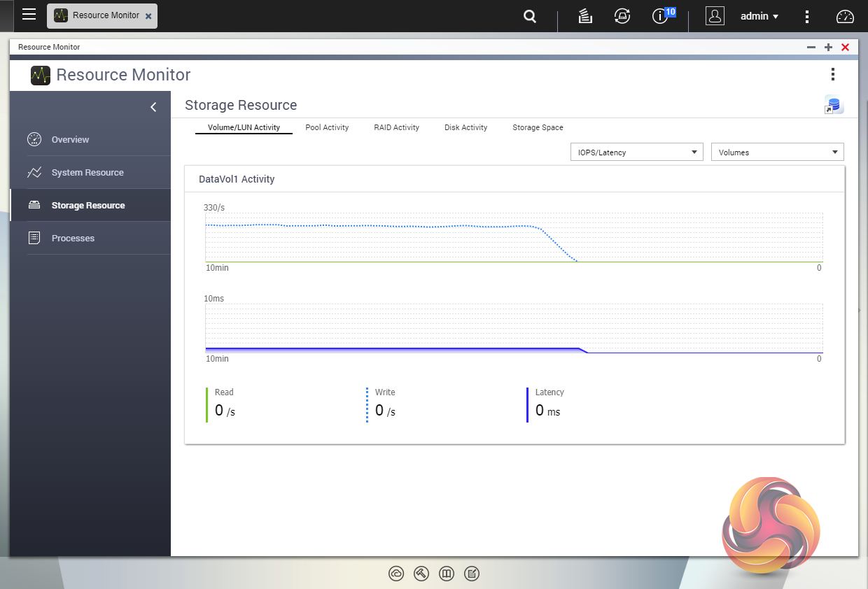This screenshot has width=868, height=589.
Task: Switch to RAID Activity tab
Action: pos(396,127)
